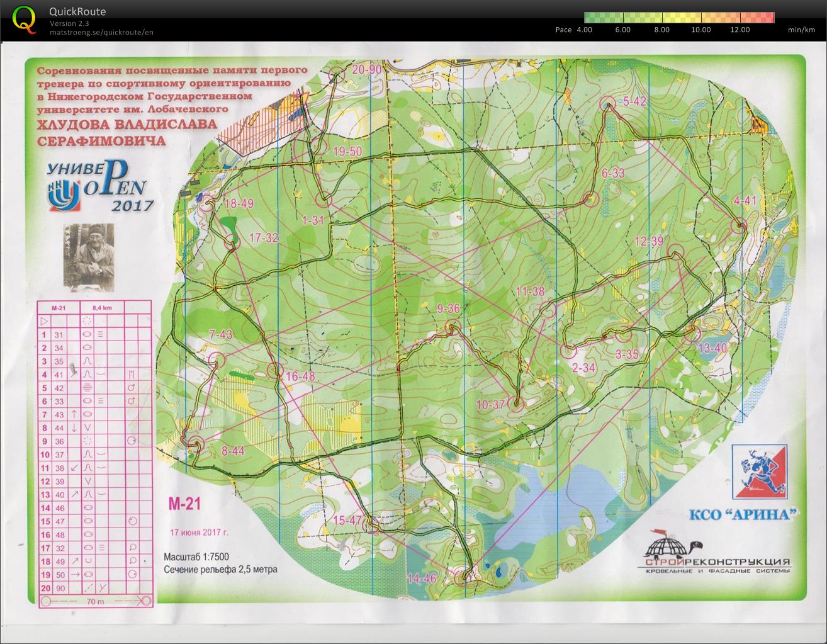Image resolution: width=827 pixels, height=644 pixels.
Task: Click the date text 17 июня 2017 г.
Action: pos(199,532)
